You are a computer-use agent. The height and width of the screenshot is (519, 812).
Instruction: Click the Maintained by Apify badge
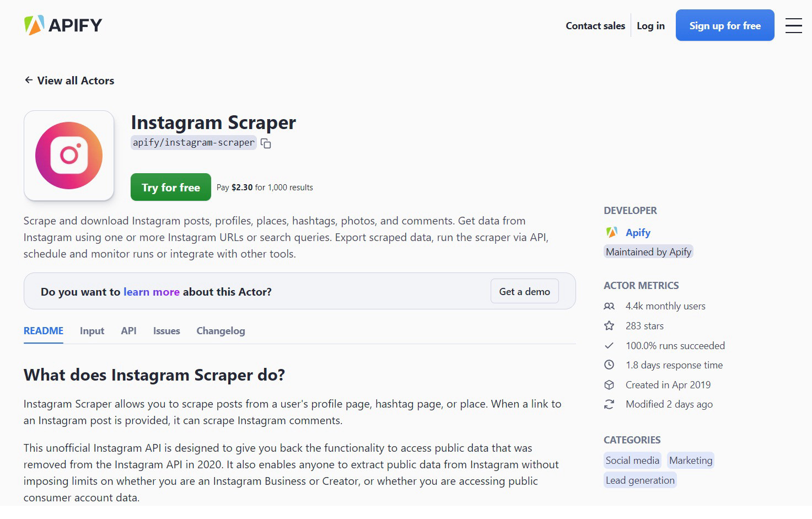pos(648,252)
